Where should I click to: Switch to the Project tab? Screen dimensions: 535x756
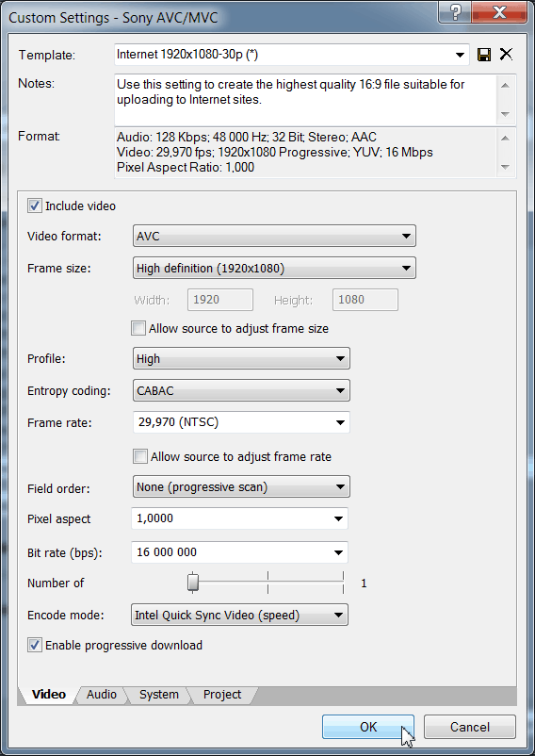222,695
